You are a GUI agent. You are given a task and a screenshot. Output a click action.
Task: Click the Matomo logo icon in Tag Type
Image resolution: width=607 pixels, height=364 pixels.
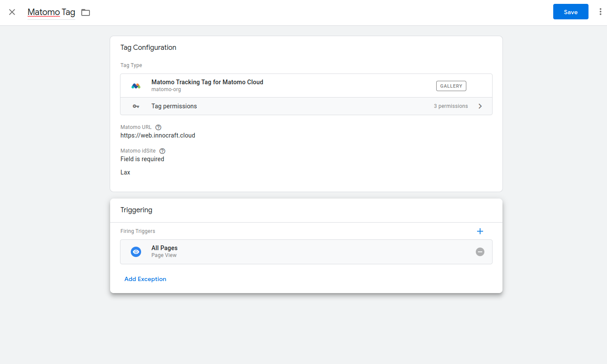tap(136, 86)
